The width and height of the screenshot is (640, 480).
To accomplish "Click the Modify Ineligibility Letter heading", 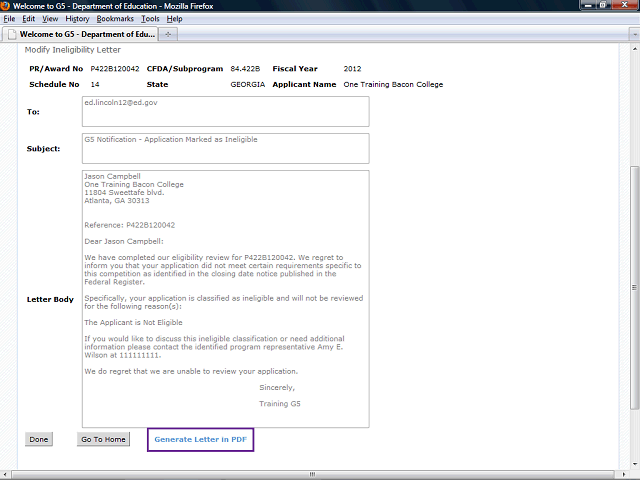I will [x=73, y=50].
